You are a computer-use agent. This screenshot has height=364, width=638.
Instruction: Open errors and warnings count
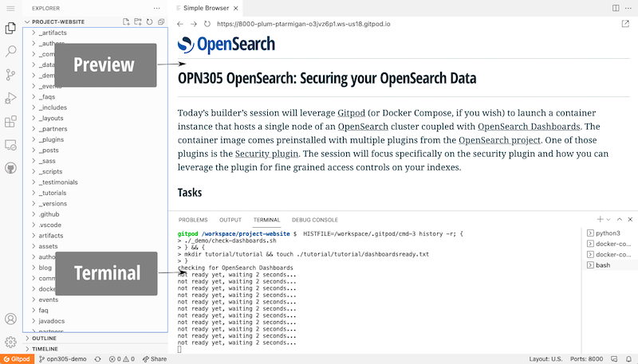tap(122, 359)
